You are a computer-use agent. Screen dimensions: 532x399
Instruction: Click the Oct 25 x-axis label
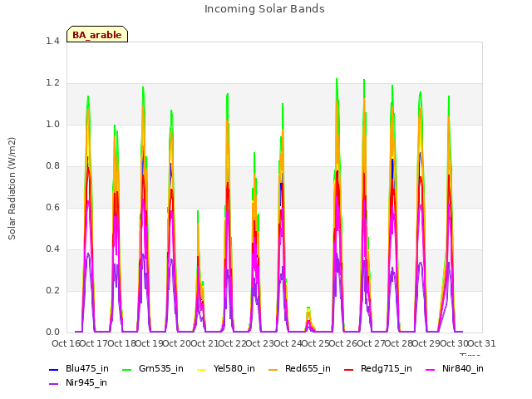(x=316, y=343)
